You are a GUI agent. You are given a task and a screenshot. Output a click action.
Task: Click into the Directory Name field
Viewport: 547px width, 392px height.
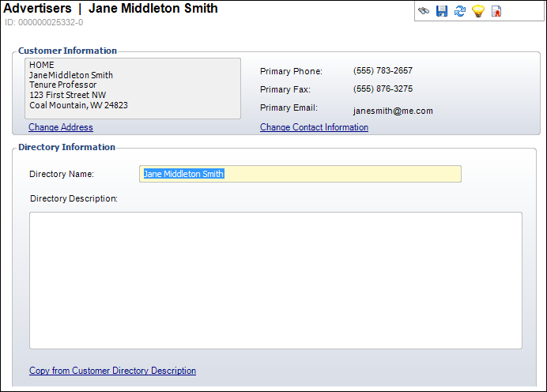tap(300, 174)
